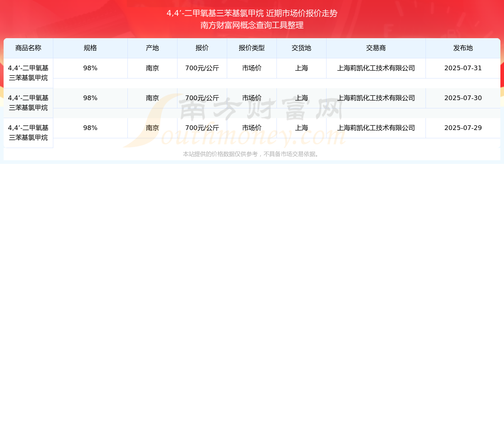Click the 南方财富网概念查询工具整理 subtitle
Viewport: 504px width, 434px height.
252,25
